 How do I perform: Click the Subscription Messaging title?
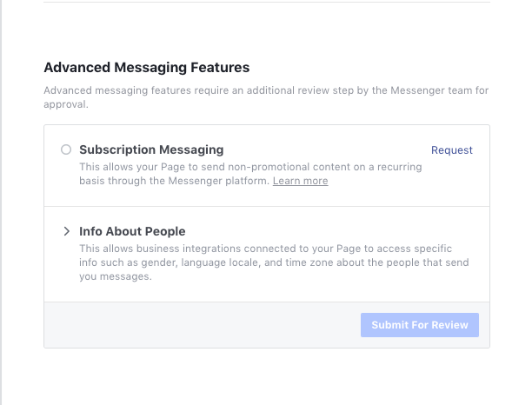(151, 149)
